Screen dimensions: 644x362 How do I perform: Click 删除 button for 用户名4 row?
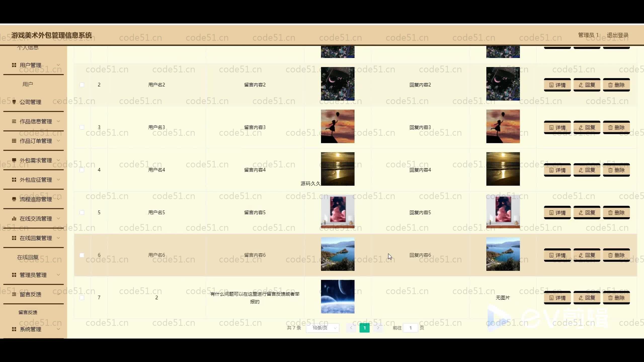pos(616,170)
